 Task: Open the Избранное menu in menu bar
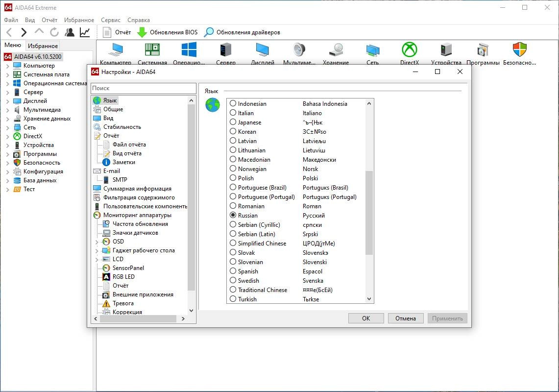(79, 20)
